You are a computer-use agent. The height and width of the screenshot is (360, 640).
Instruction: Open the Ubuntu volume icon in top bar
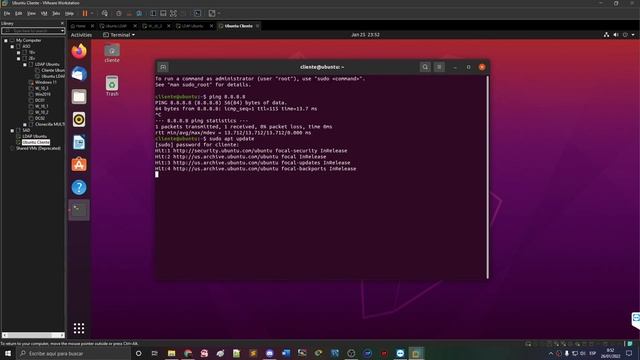click(x=616, y=35)
